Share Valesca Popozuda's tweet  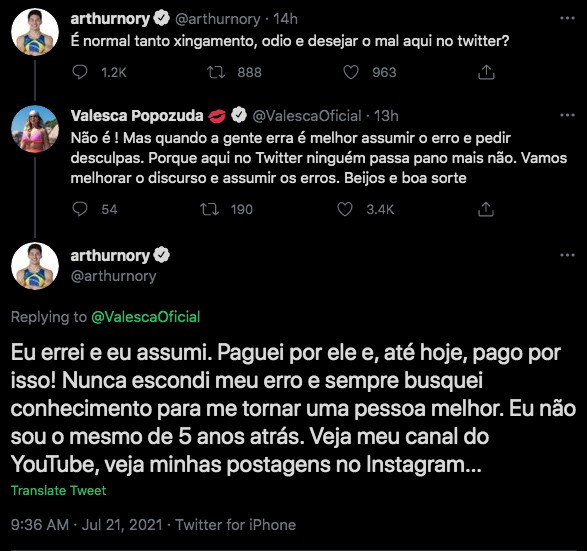[486, 209]
